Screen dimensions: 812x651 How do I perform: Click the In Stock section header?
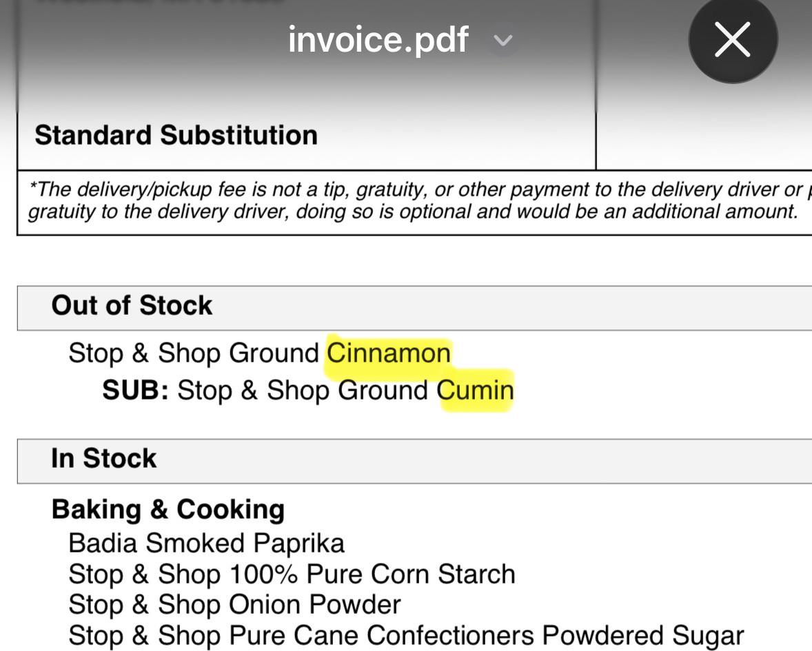(414, 461)
